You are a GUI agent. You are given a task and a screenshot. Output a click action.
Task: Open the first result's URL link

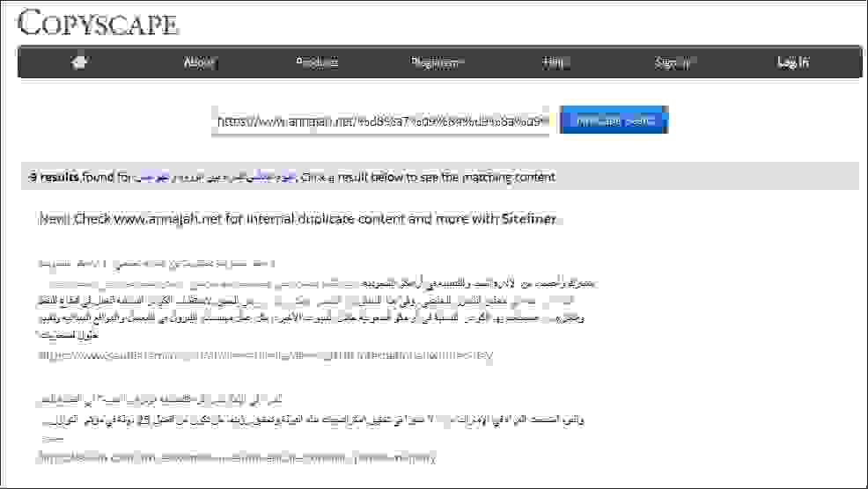[x=265, y=355]
